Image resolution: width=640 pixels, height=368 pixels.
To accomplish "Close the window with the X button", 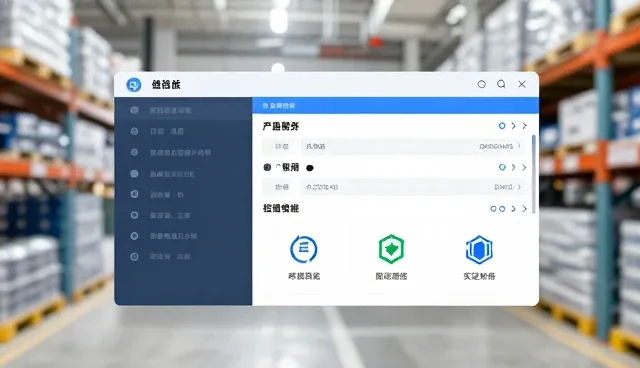I will tap(522, 84).
